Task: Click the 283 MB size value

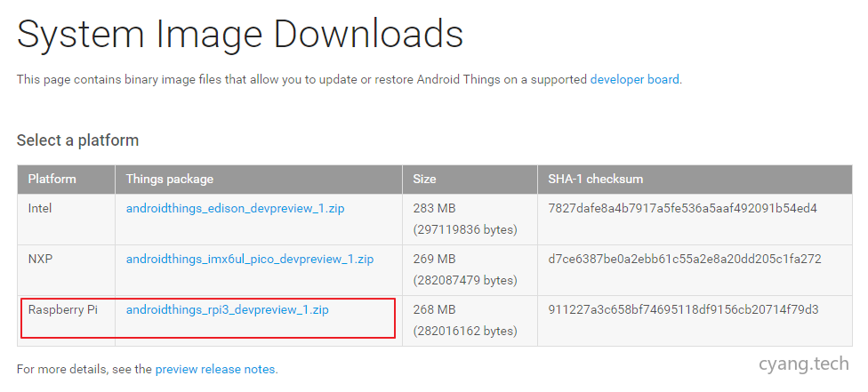Action: pyautogui.click(x=434, y=208)
